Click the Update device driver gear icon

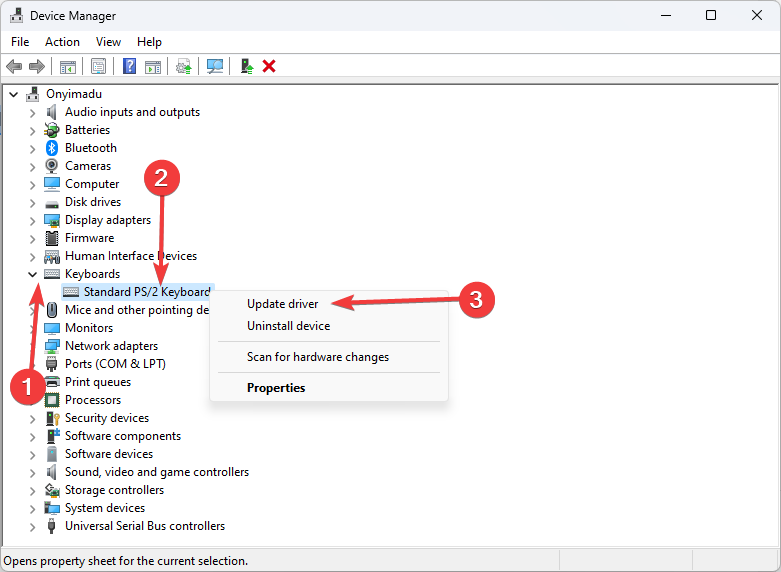pyautogui.click(x=184, y=66)
